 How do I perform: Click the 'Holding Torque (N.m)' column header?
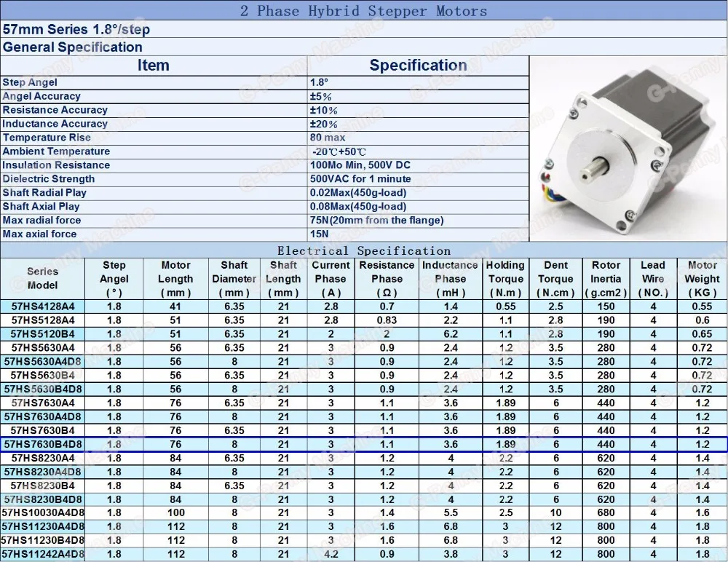[506, 279]
